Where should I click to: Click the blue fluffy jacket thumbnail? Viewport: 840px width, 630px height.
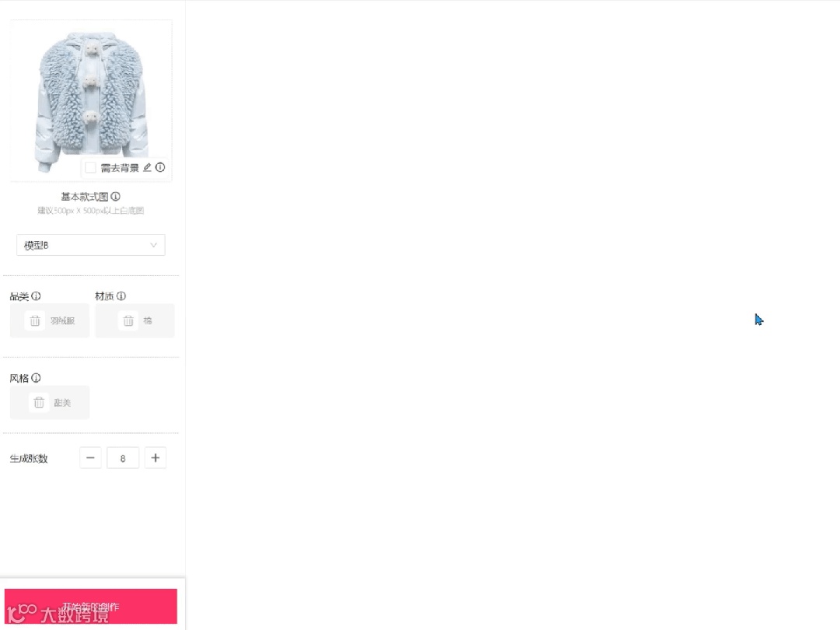point(91,100)
